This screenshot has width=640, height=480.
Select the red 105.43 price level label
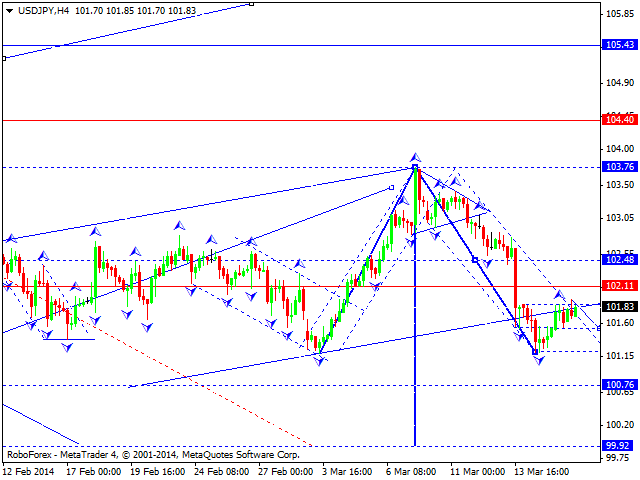tap(620, 45)
